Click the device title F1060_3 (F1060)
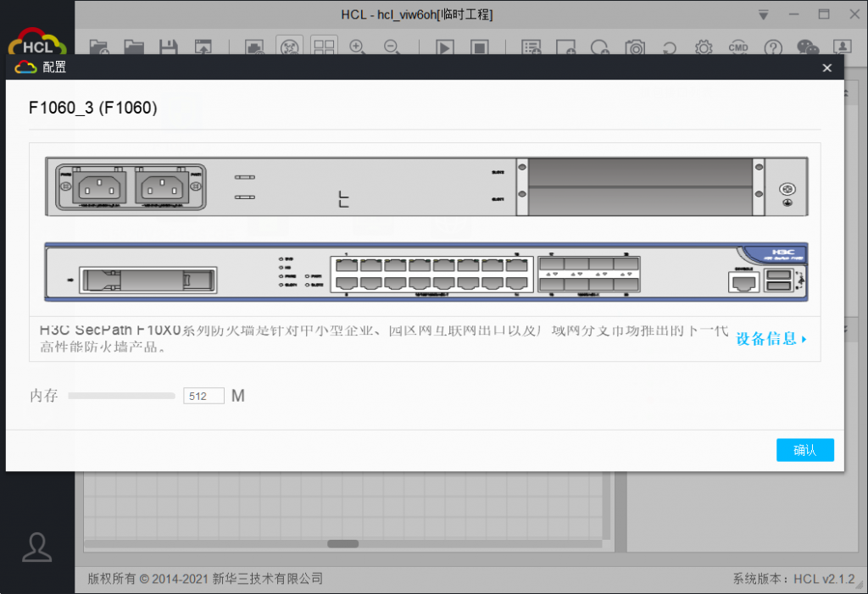 click(93, 108)
